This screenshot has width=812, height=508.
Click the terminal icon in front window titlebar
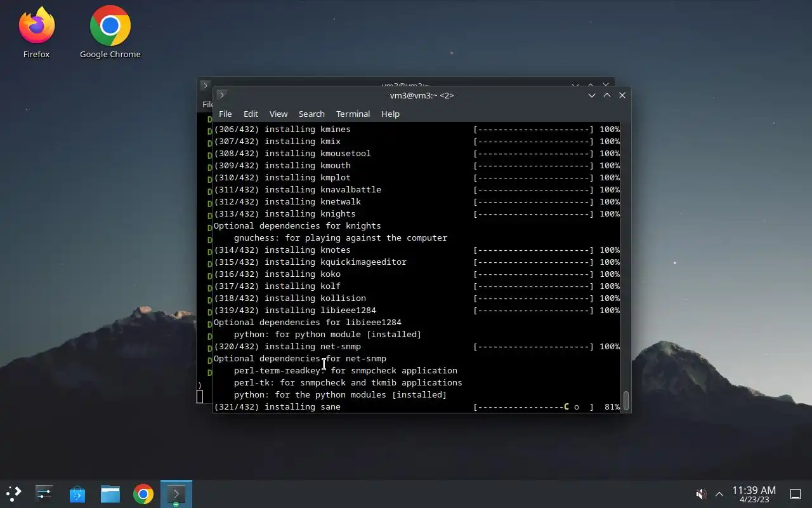(221, 95)
